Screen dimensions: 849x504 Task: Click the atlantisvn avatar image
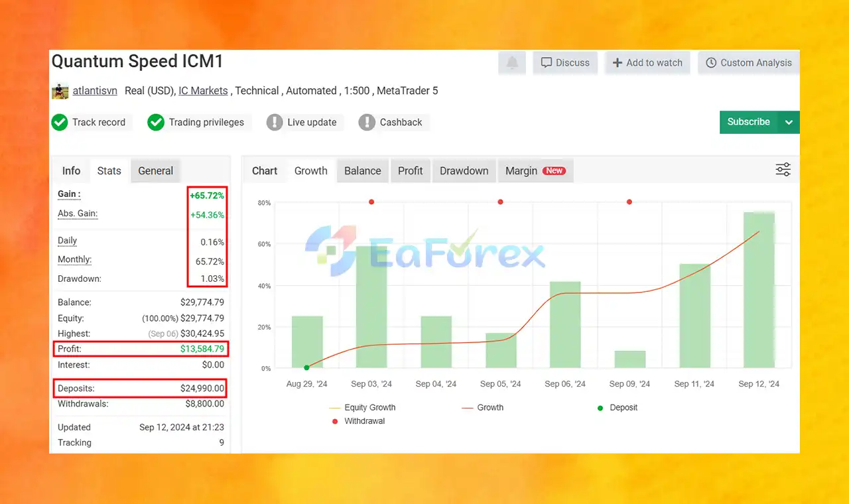[x=60, y=91]
